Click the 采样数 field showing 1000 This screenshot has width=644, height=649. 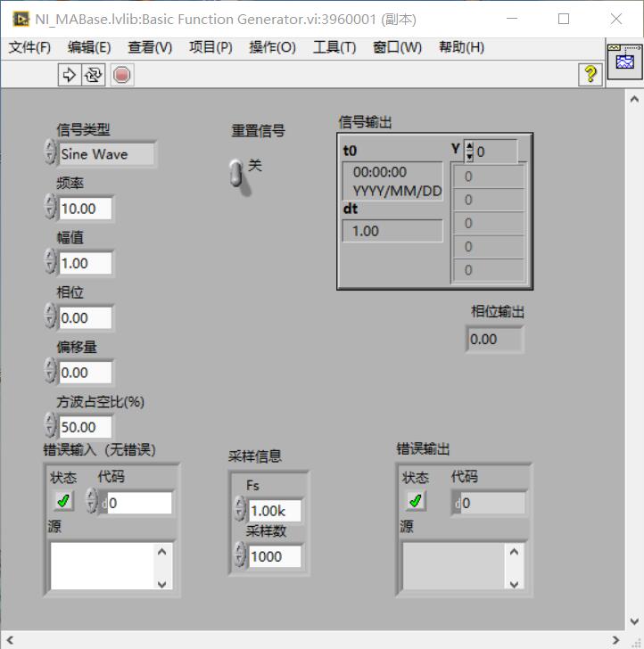(275, 556)
